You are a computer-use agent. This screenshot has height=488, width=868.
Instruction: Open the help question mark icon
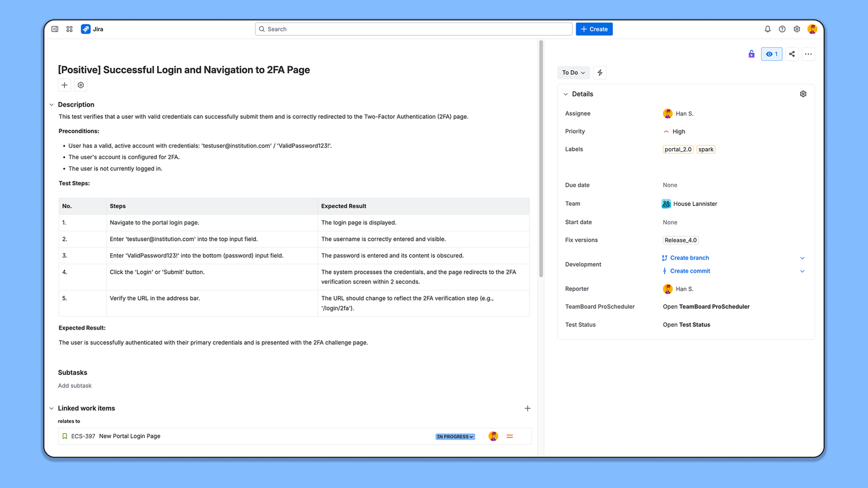point(782,29)
